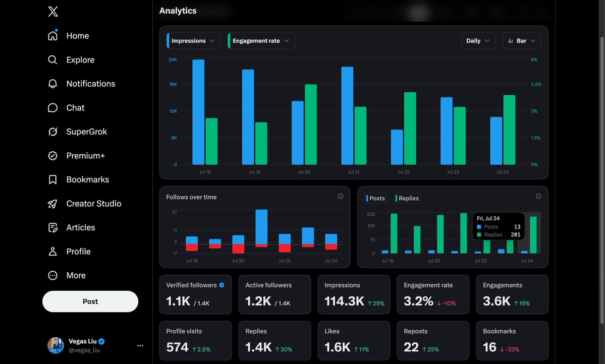Click the SuperGrok icon
Screen dimensions: 605x364
[x=52, y=132]
